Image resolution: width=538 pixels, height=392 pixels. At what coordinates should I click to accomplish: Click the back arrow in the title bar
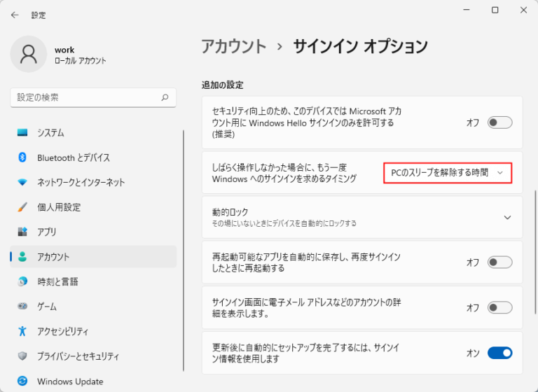(x=15, y=15)
